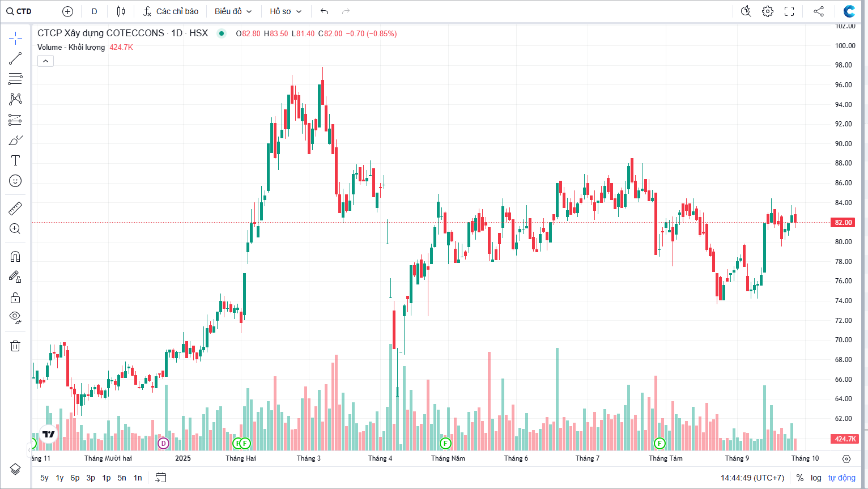Toggle magnet mode
Screen dimensions: 868x489
point(15,257)
